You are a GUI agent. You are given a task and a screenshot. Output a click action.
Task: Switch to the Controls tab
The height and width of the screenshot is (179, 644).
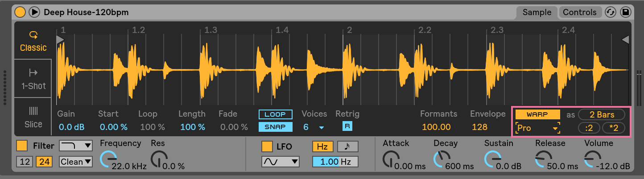point(579,12)
